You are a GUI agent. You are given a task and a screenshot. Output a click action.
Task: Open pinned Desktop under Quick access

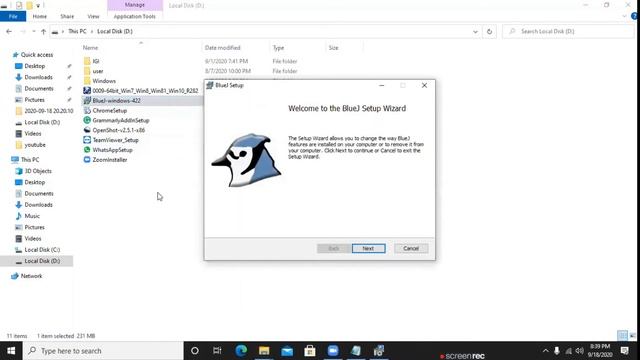35,66
